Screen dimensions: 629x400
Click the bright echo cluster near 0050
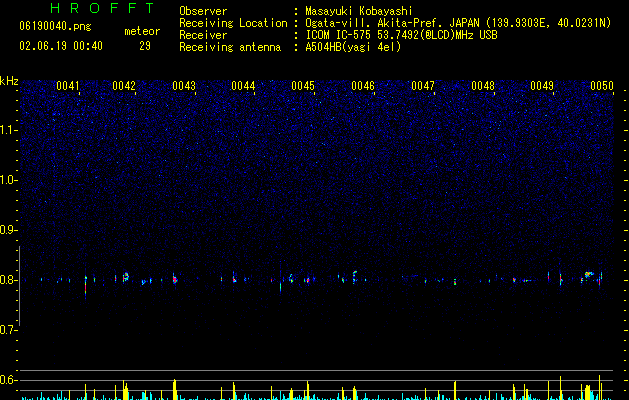tap(588, 275)
